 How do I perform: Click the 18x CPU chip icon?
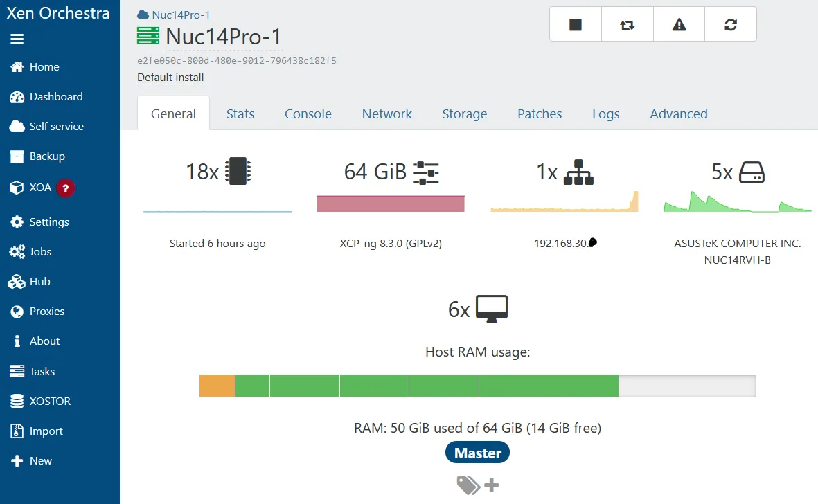click(239, 171)
